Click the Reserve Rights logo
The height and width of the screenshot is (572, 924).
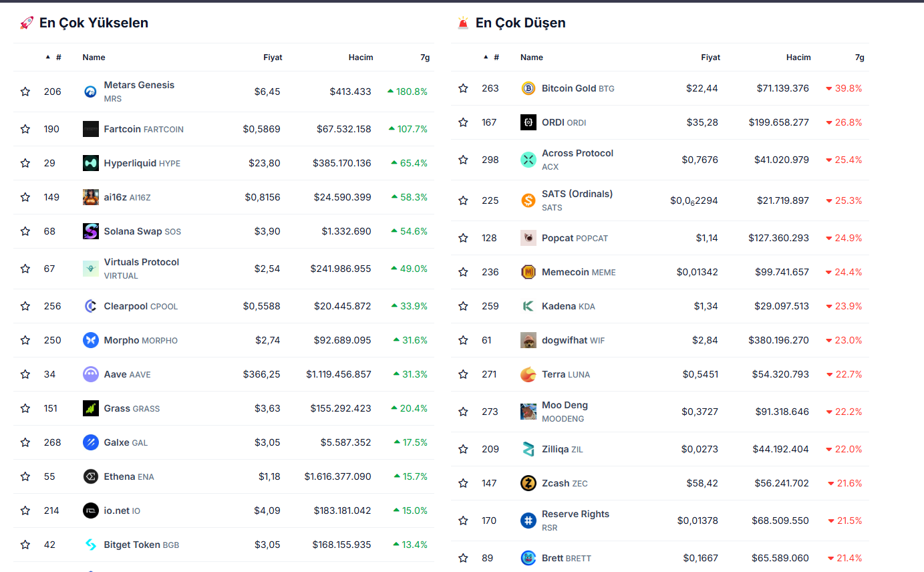tap(528, 521)
